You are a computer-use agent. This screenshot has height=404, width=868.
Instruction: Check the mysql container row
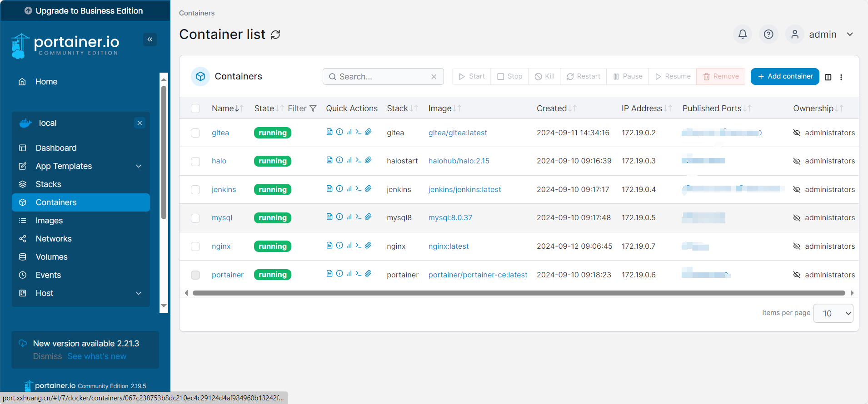click(x=195, y=218)
